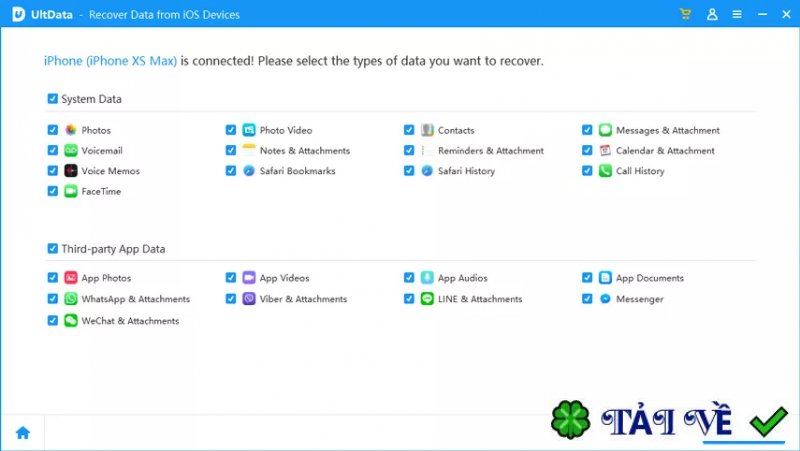The image size is (800, 451).
Task: Click the Voice Memos icon
Action: point(70,171)
